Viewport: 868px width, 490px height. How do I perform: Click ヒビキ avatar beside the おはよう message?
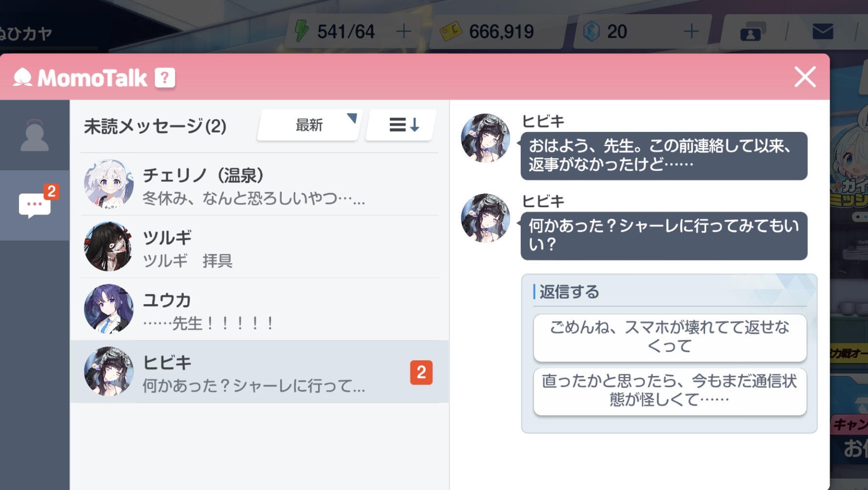[x=485, y=138]
